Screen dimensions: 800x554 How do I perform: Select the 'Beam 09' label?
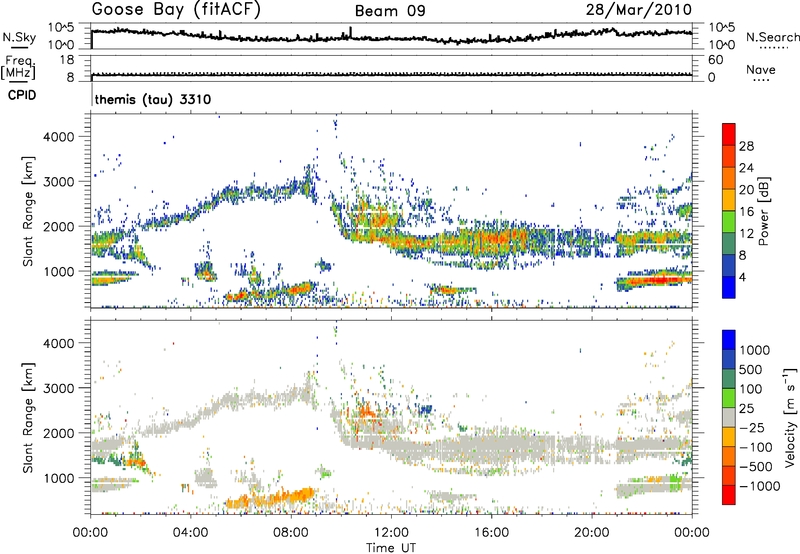coord(390,11)
